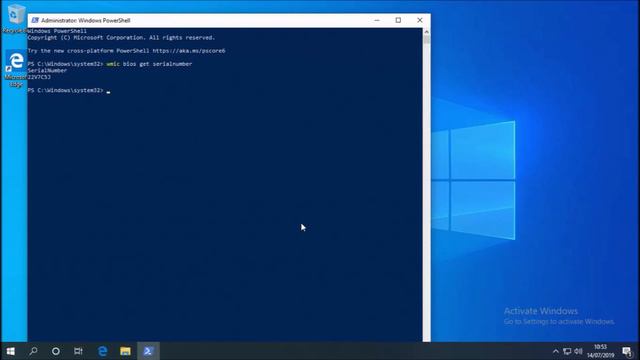Image resolution: width=640 pixels, height=360 pixels.
Task: Open File Explorer from taskbar
Action: [x=125, y=351]
